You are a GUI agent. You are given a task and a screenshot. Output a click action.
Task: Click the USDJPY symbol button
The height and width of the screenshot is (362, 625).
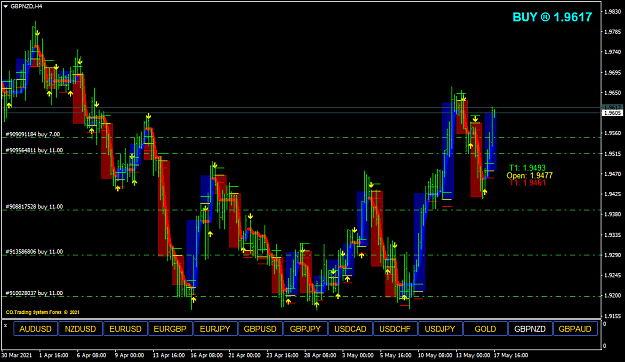[x=440, y=329]
